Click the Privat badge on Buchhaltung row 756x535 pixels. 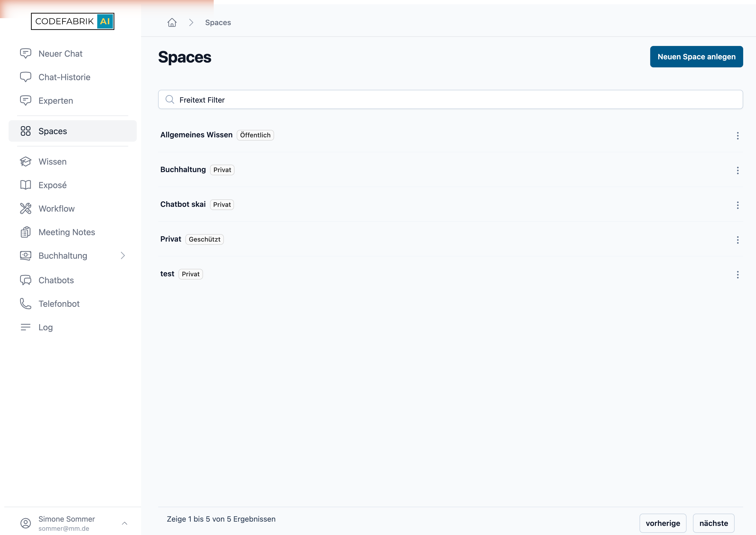tap(222, 170)
